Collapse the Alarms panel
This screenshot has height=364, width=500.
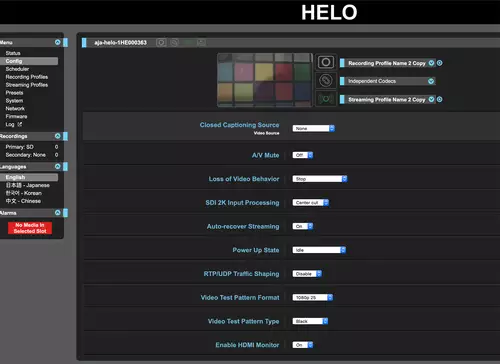58,213
